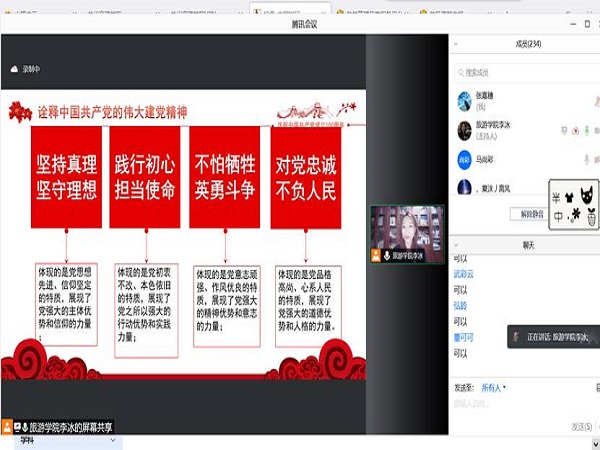Screen dimensions: 600x450
Task: Click 马尚彩's blue avatar
Action: click(x=465, y=160)
